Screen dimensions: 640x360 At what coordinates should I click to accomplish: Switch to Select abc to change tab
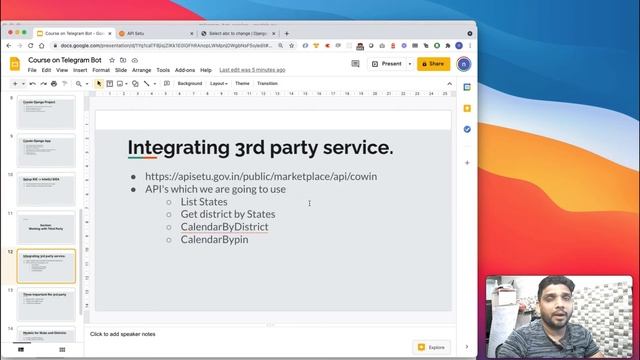coord(238,33)
